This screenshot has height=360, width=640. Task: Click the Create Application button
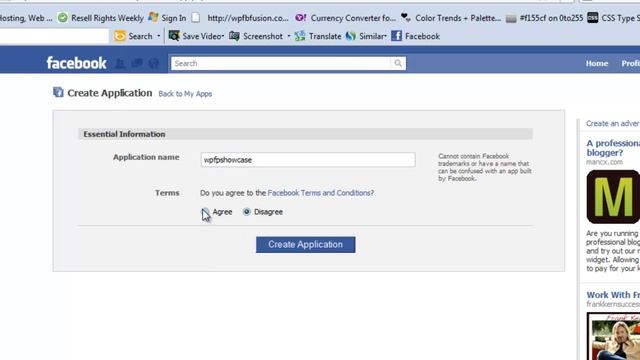pos(306,244)
